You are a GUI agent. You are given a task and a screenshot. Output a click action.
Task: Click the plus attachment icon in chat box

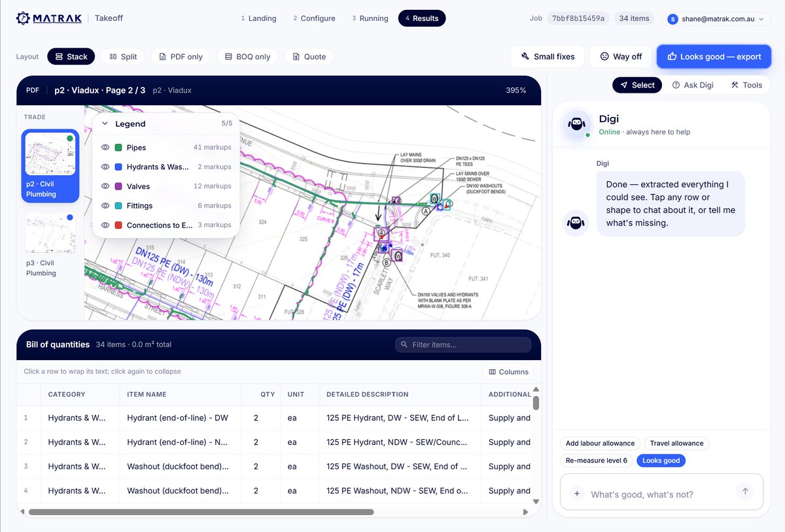tap(577, 494)
